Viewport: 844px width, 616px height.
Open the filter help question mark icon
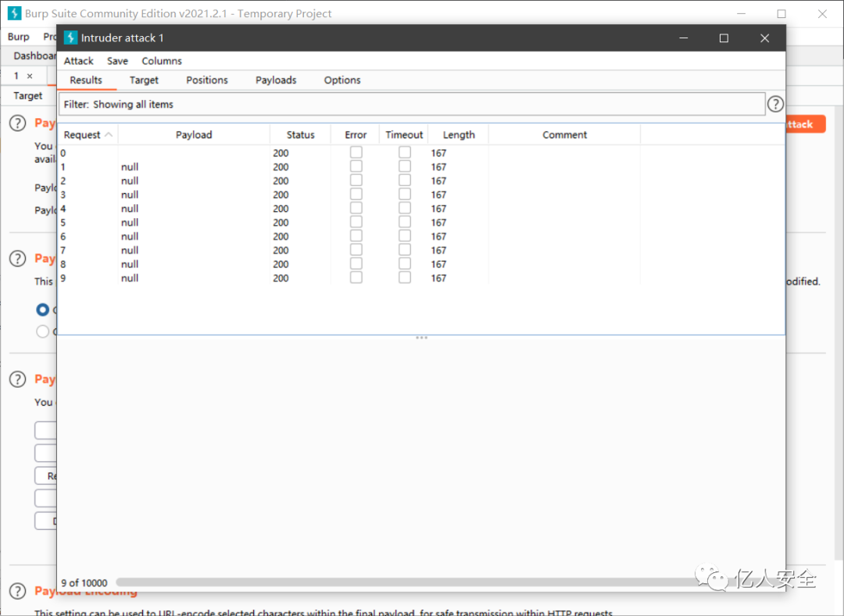pos(775,104)
